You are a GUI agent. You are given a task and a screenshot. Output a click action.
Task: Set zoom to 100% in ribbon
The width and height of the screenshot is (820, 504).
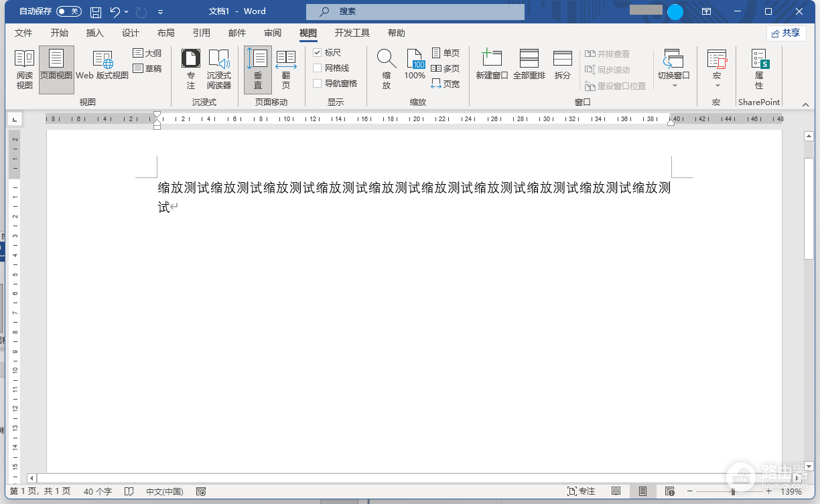(415, 66)
